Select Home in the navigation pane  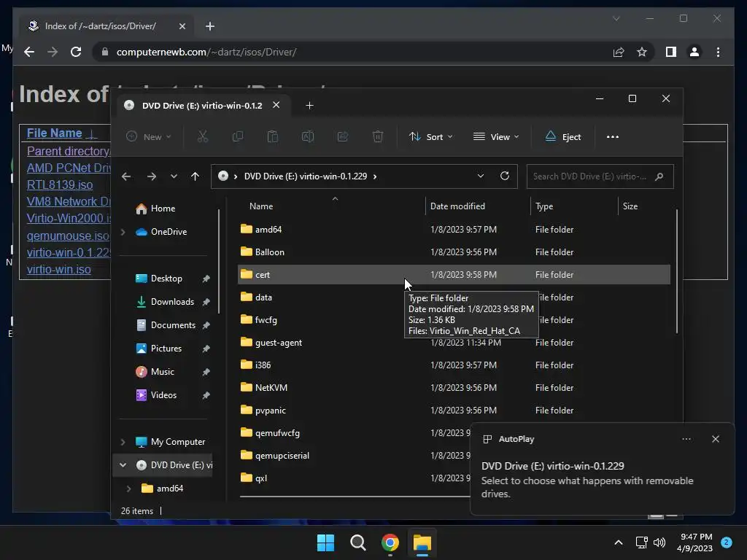163,209
